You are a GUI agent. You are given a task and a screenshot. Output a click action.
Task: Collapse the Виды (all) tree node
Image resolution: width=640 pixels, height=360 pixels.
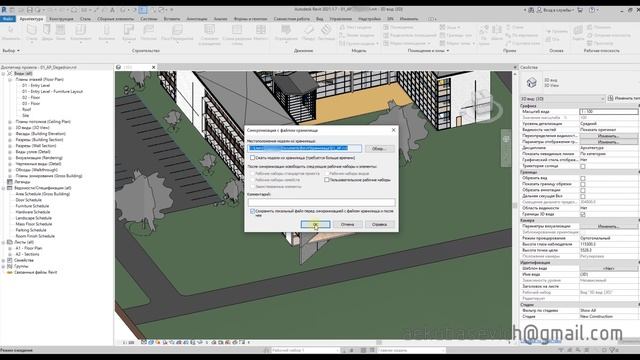click(3, 73)
